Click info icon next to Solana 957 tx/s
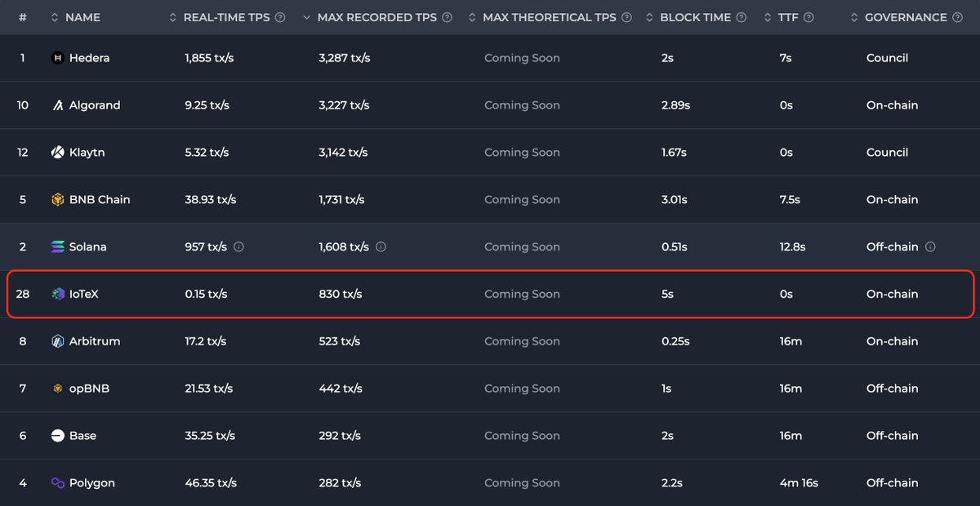The width and height of the screenshot is (980, 506). (238, 246)
